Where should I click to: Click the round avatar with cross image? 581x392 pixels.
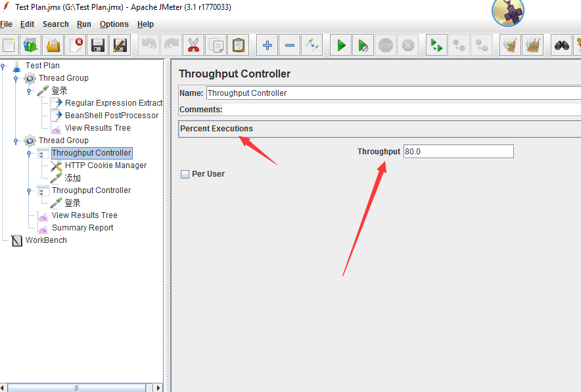[507, 12]
